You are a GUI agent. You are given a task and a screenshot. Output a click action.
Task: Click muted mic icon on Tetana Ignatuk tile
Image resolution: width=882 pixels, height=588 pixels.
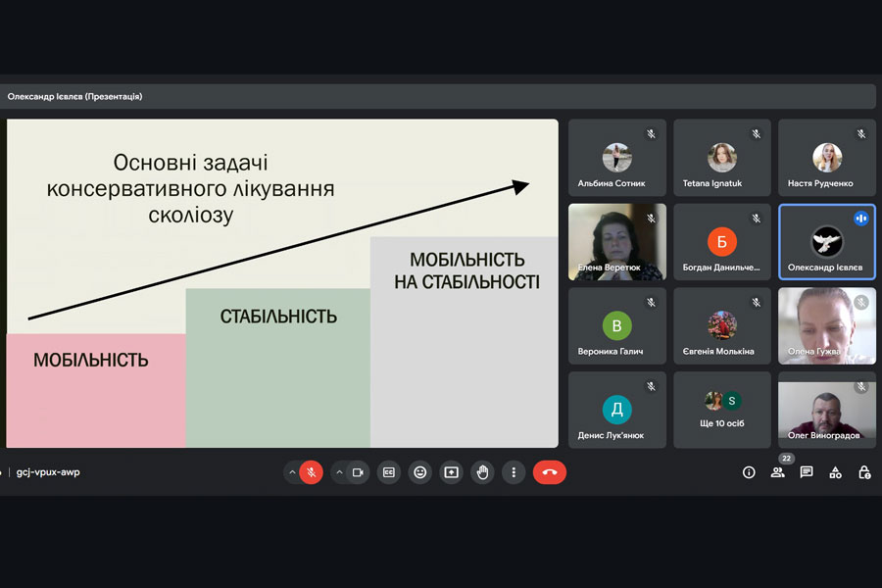pos(756,134)
